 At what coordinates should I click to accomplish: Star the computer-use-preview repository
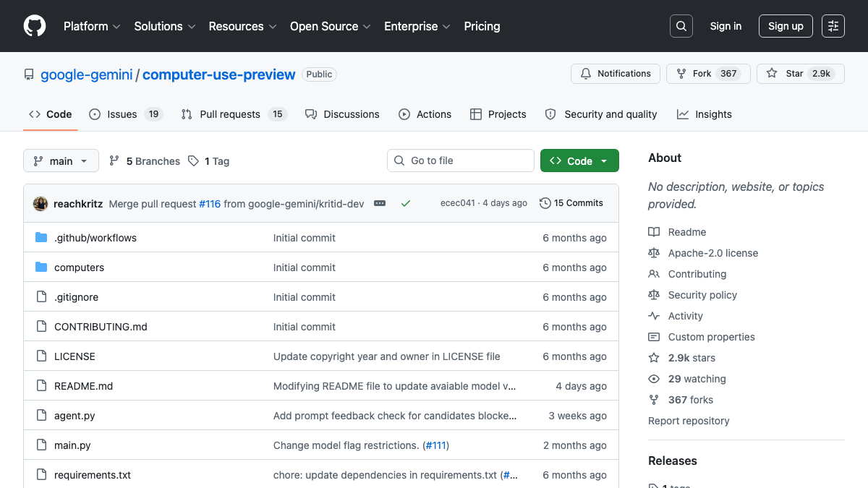[787, 74]
